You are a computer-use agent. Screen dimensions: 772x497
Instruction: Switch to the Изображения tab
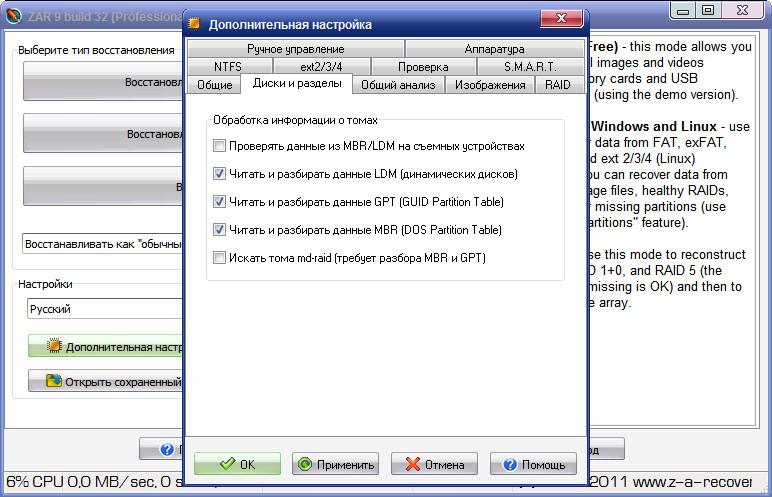click(489, 85)
